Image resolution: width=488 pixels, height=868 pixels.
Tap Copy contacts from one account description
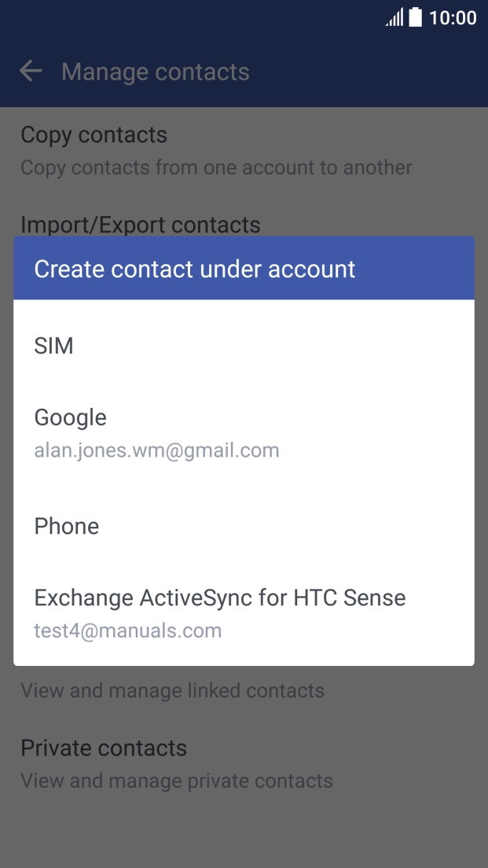[x=216, y=167]
